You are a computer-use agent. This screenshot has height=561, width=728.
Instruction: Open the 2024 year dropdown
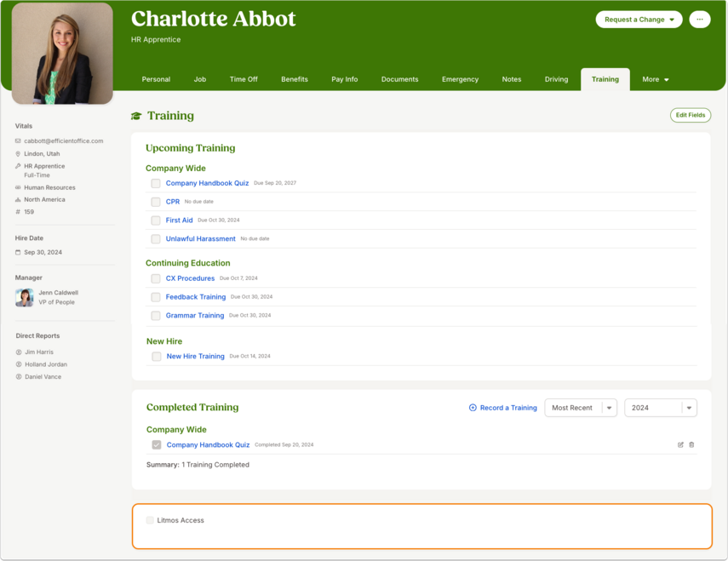coord(660,408)
